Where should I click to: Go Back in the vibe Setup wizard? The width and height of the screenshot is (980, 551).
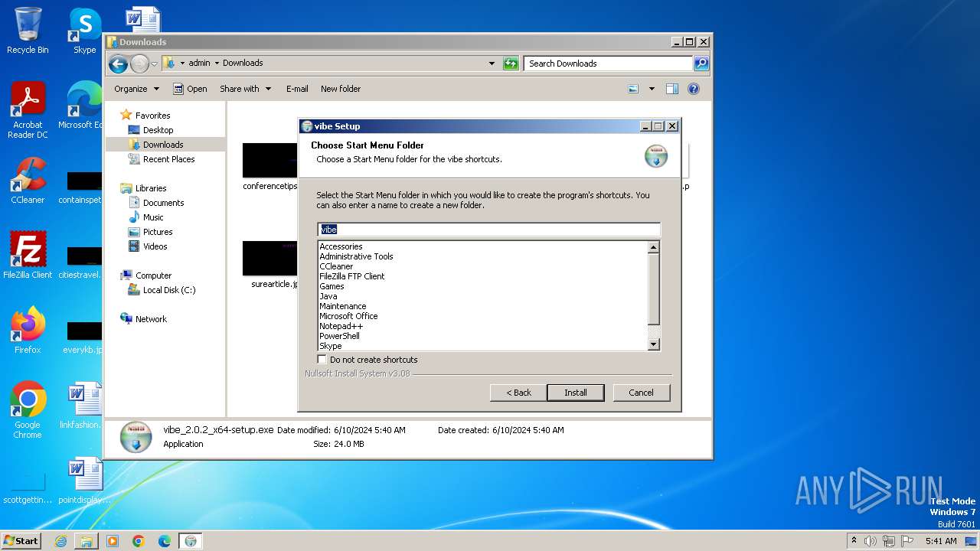pos(518,393)
